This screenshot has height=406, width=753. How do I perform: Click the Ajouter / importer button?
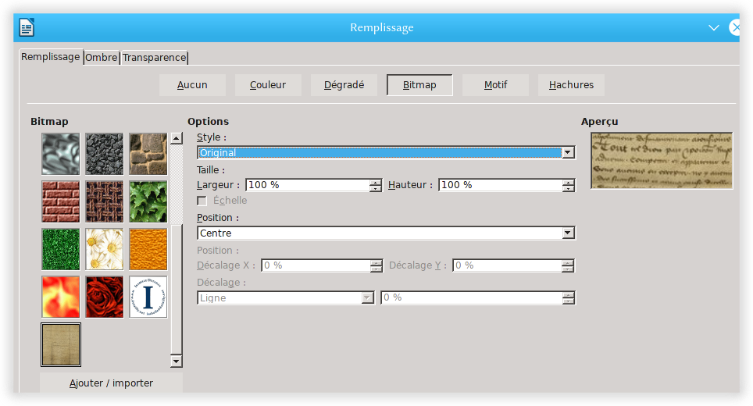pyautogui.click(x=111, y=383)
